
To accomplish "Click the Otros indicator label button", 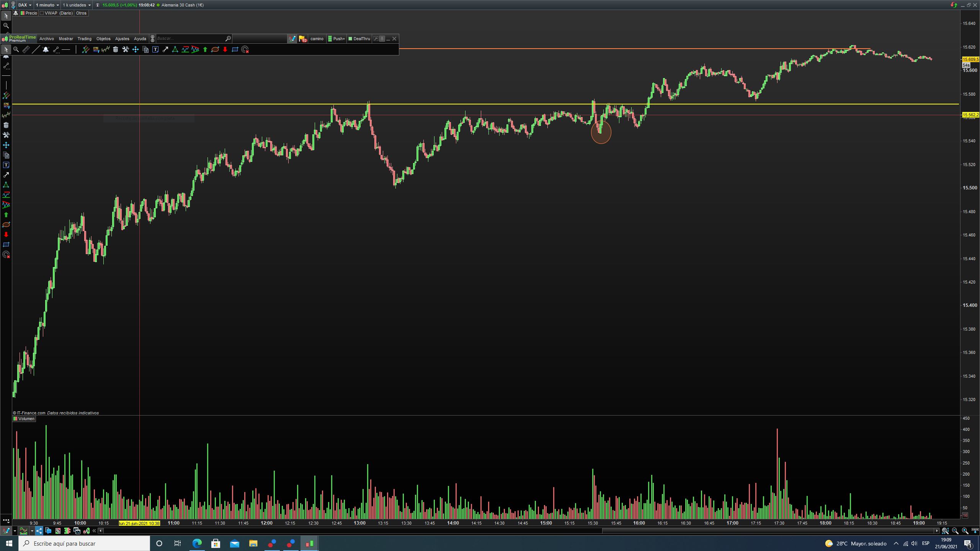I will [x=81, y=13].
